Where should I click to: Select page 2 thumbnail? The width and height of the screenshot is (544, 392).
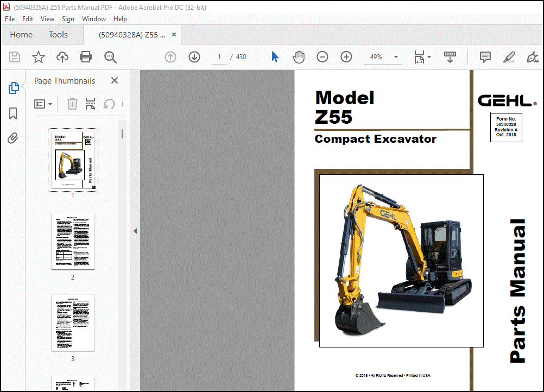73,241
